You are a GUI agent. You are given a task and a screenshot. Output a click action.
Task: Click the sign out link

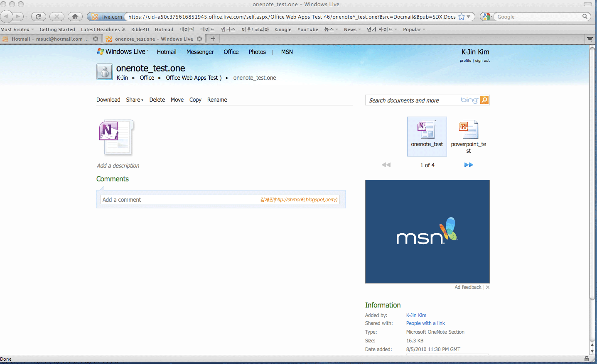click(x=482, y=61)
